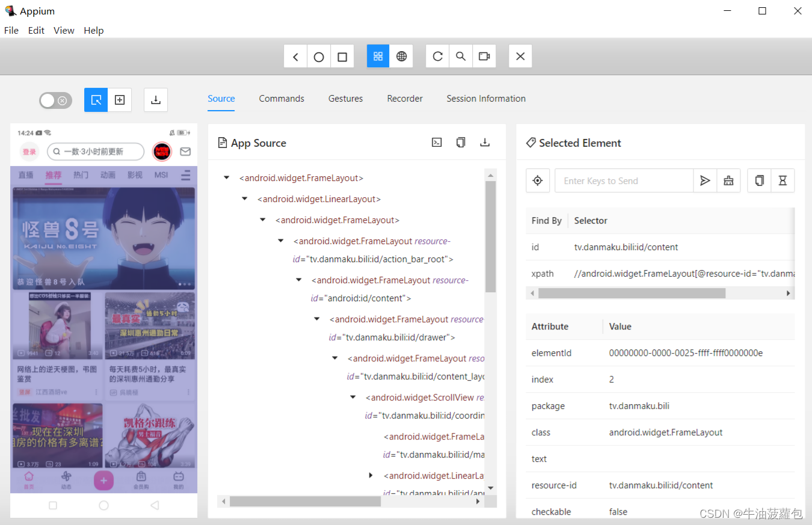The height and width of the screenshot is (525, 812).
Task: Collapse the root android.widget.FrameLayout node
Action: (227, 178)
